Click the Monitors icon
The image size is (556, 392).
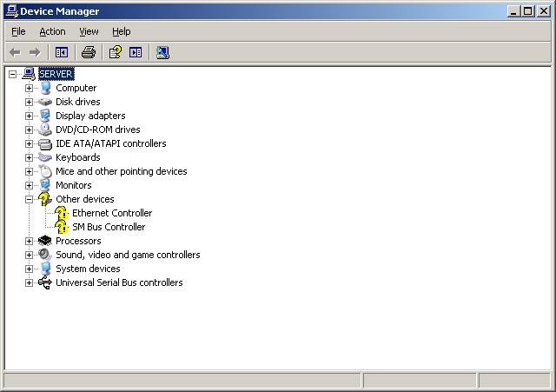coord(45,185)
